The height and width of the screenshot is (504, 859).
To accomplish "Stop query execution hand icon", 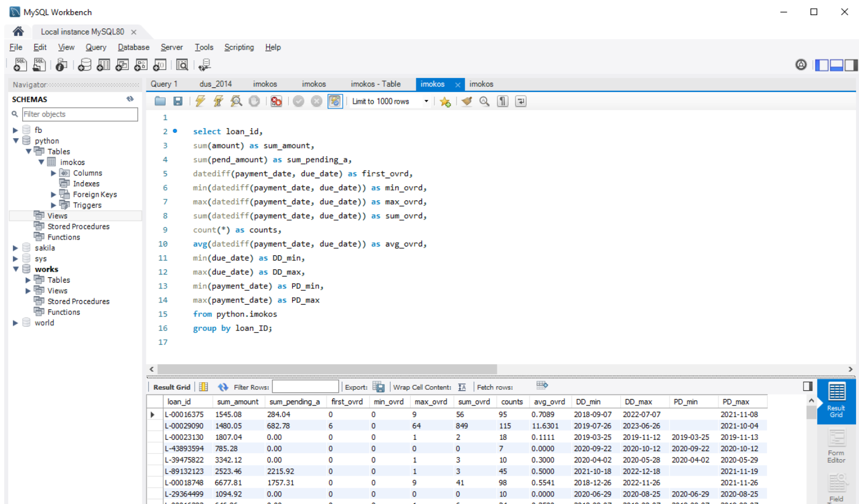I will point(254,101).
